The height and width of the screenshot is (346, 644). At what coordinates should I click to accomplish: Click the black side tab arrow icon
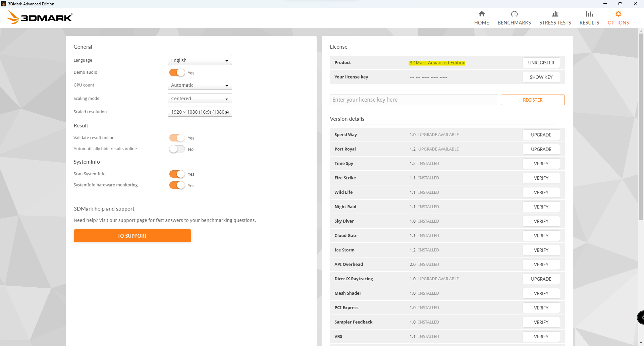(x=641, y=317)
